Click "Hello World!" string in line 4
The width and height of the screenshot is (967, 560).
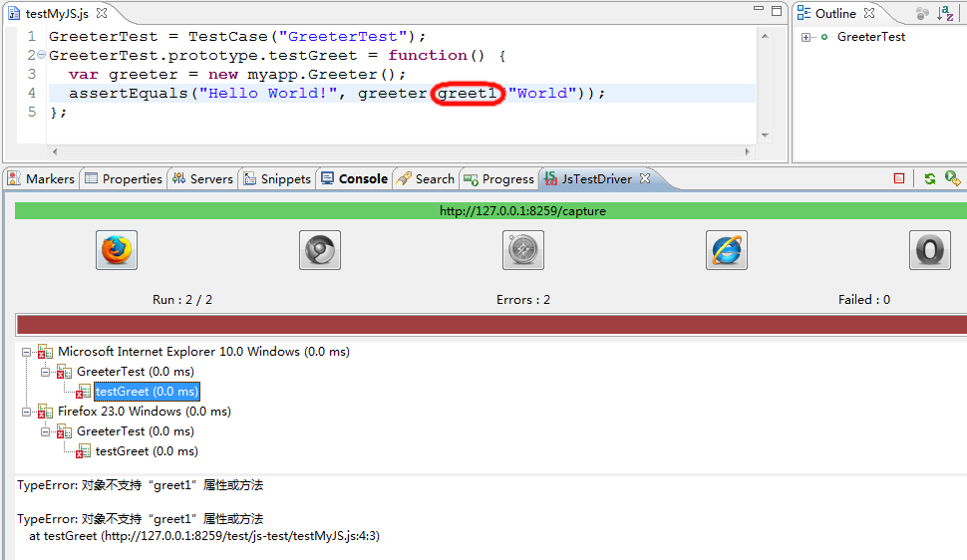(x=267, y=93)
